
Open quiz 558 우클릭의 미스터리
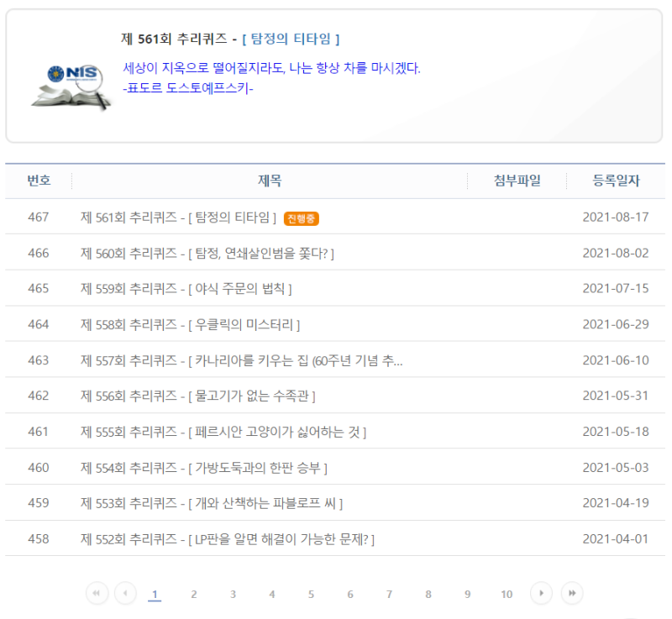click(191, 325)
